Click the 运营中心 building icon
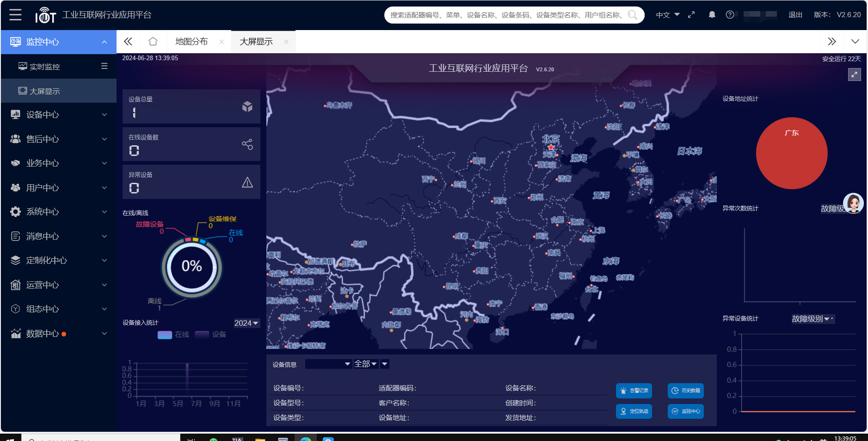The width and height of the screenshot is (868, 441). [15, 285]
